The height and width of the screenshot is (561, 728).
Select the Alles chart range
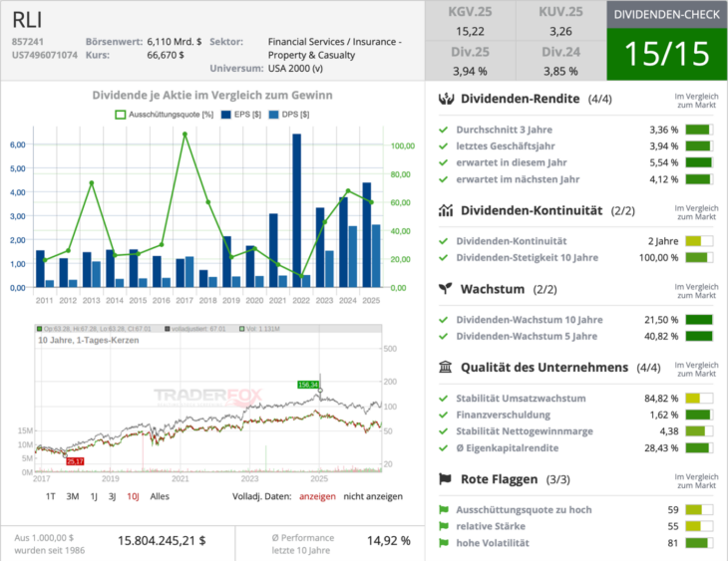point(160,496)
